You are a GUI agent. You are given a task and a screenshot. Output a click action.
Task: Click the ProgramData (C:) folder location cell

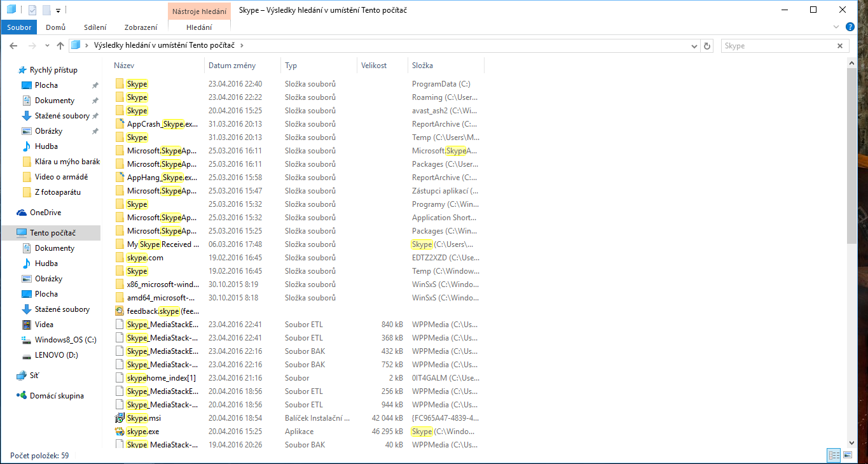click(x=441, y=84)
